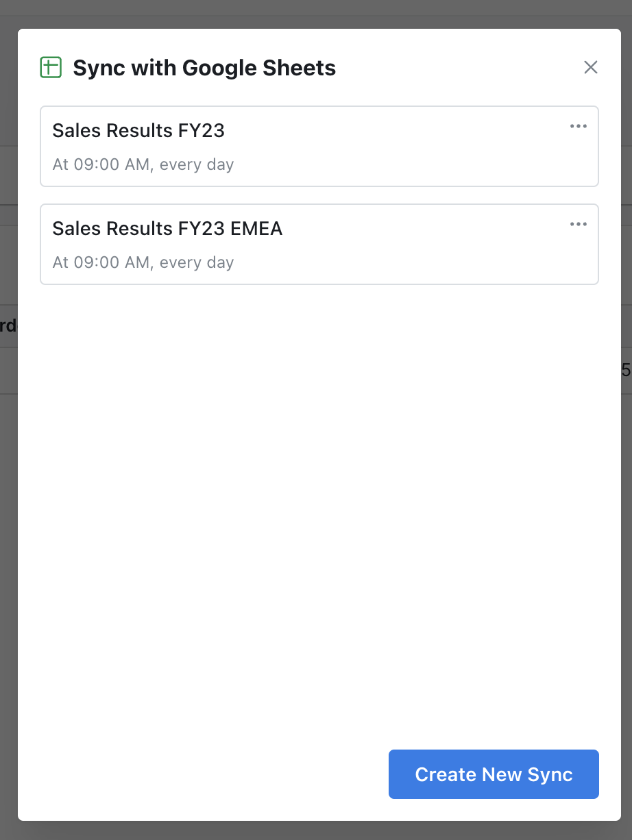Viewport: 632px width, 840px height.
Task: Open the first sync card in the list
Action: (319, 146)
